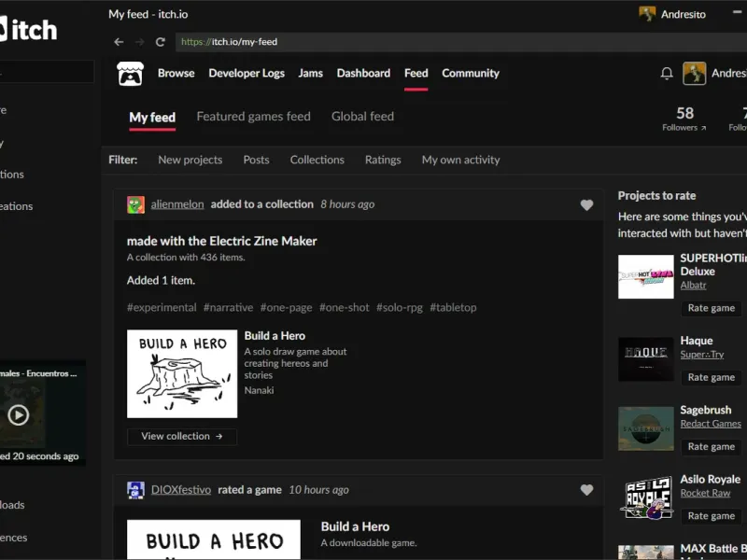Go to the Jams page

pyautogui.click(x=311, y=74)
